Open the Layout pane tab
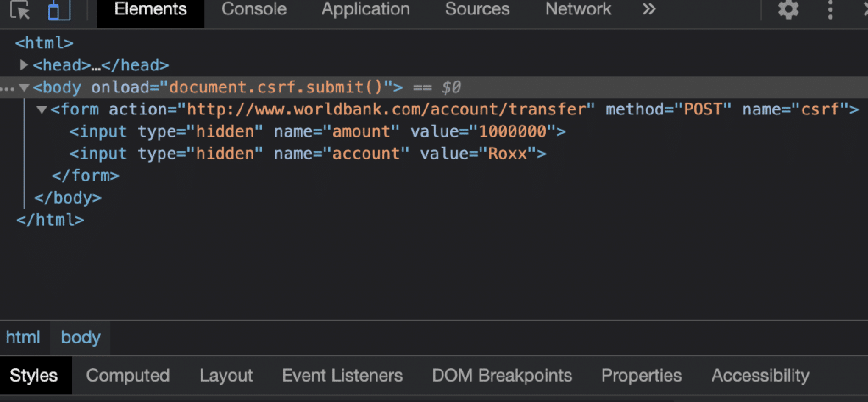Image resolution: width=868 pixels, height=402 pixels. coord(226,376)
